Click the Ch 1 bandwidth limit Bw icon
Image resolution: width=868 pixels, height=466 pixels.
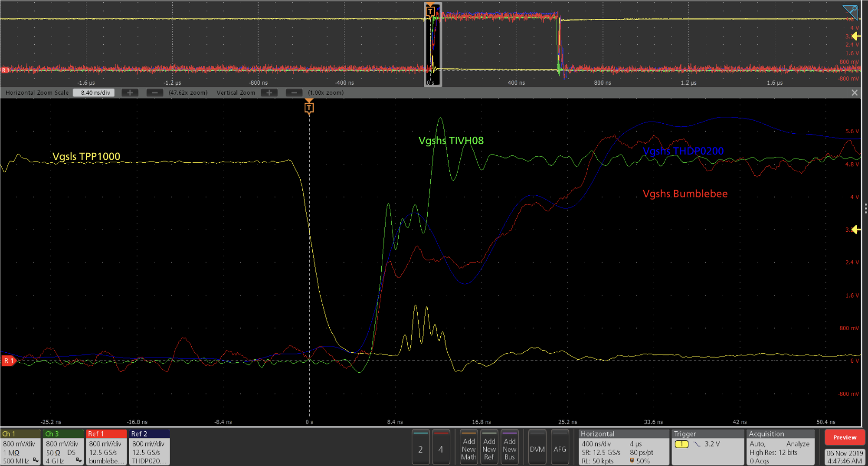tap(36, 460)
